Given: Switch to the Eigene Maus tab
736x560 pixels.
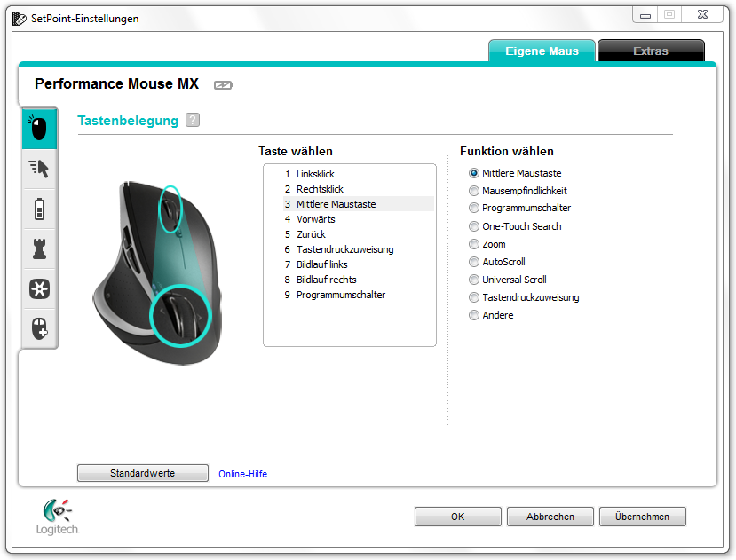Looking at the screenshot, I should 542,51.
